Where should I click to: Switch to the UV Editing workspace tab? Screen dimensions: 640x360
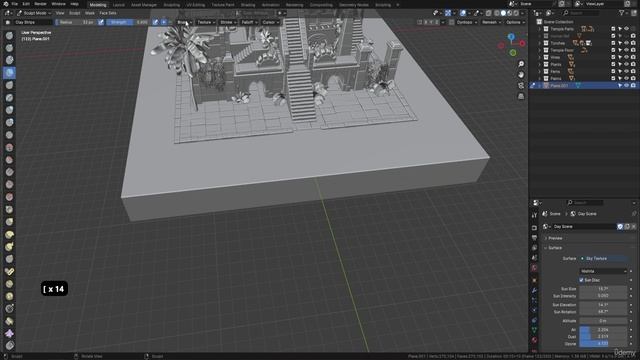pyautogui.click(x=196, y=5)
